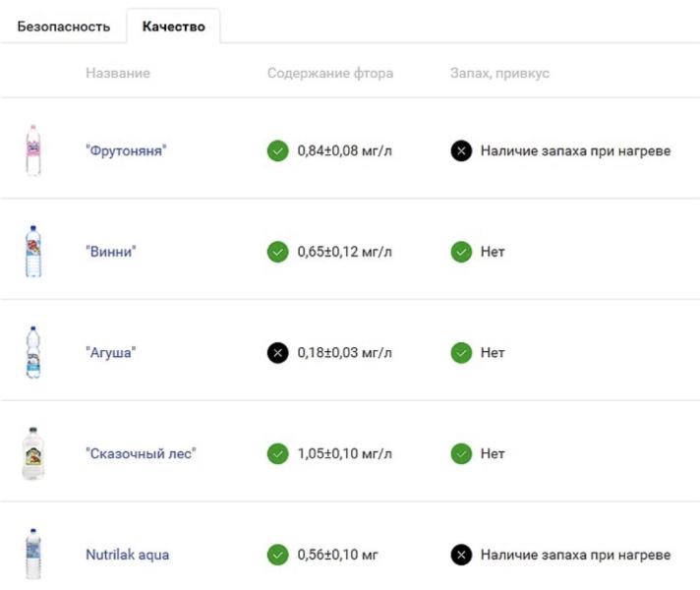Select the Качество tab
The height and width of the screenshot is (590, 700).
(174, 27)
